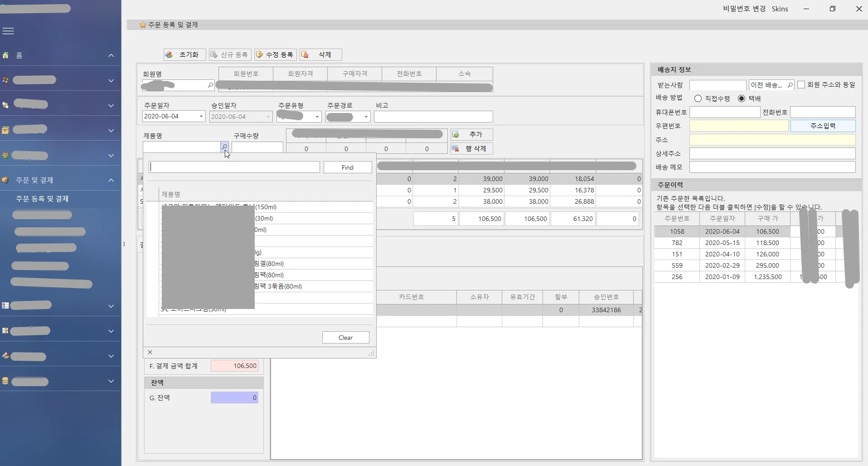Image resolution: width=868 pixels, height=466 pixels.
Task: Select the 택배 delivery radio option
Action: (x=742, y=98)
